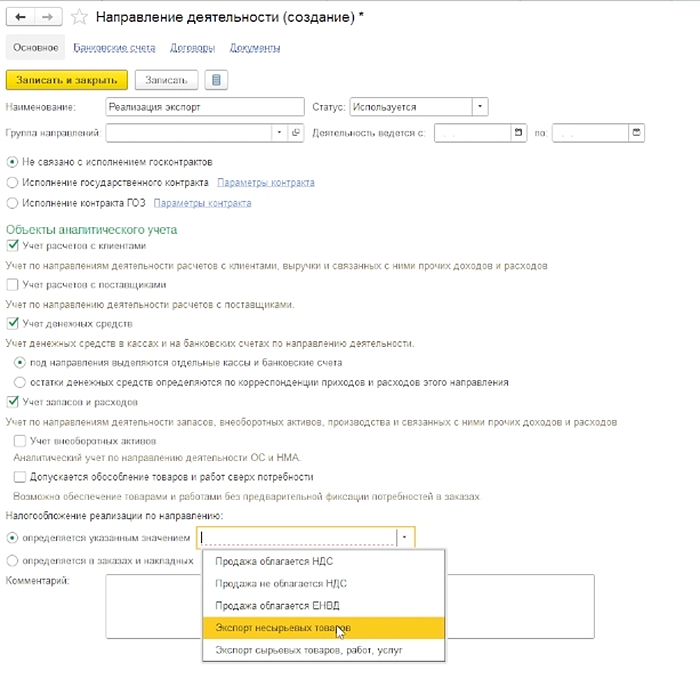Image resolution: width=700 pixels, height=687 pixels.
Task: Switch to the Основное tab
Action: coord(35,47)
